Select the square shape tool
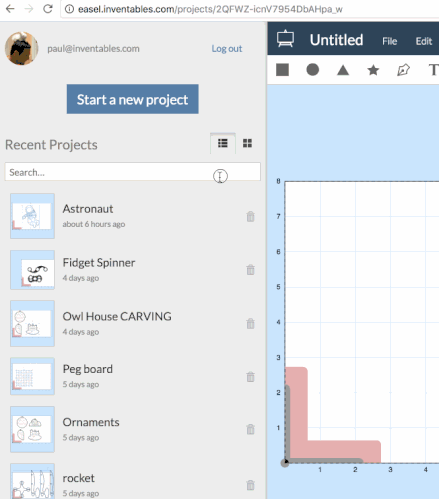The height and width of the screenshot is (499, 439). point(282,70)
